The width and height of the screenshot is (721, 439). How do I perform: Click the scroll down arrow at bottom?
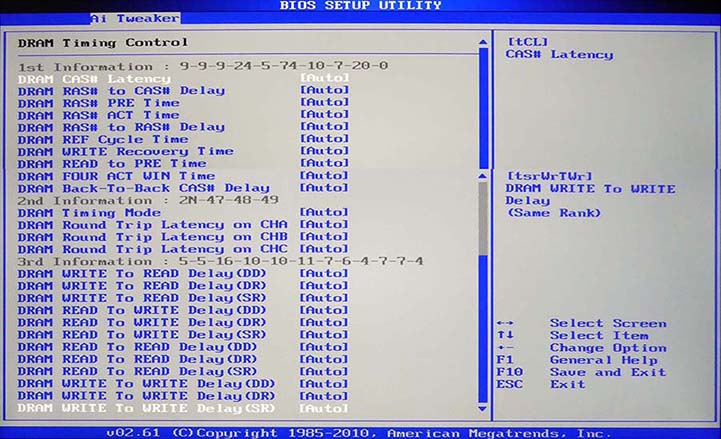point(483,409)
